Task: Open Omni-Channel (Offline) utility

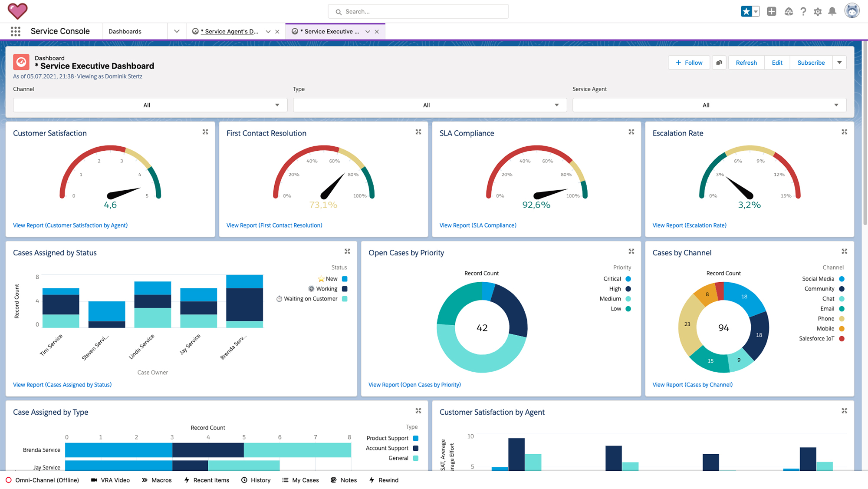Action: [x=43, y=480]
